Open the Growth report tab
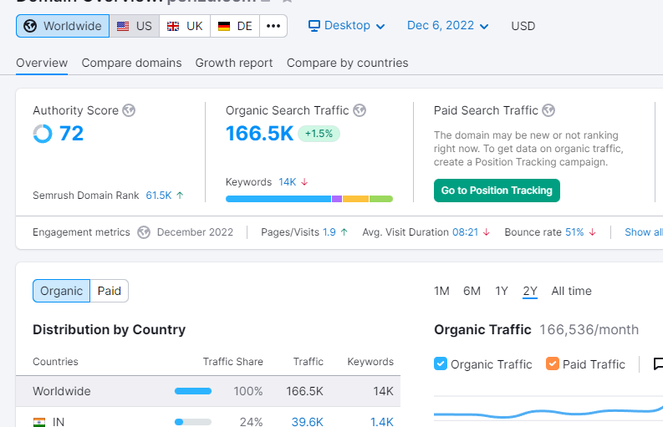663x427 pixels. click(234, 63)
